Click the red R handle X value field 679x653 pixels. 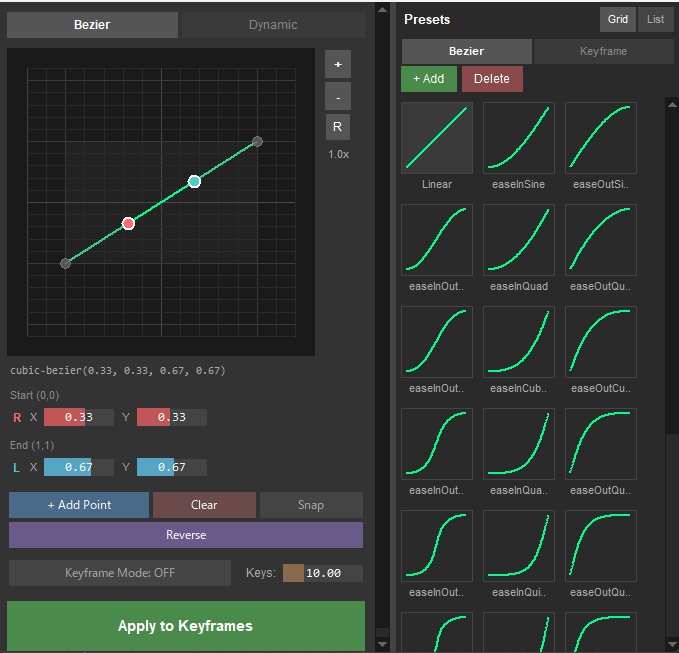(x=79, y=417)
